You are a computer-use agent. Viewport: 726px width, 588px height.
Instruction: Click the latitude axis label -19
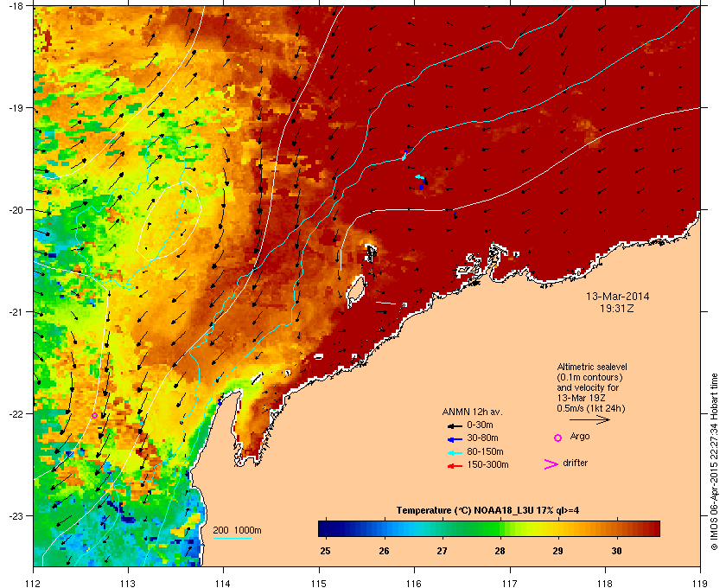16,108
